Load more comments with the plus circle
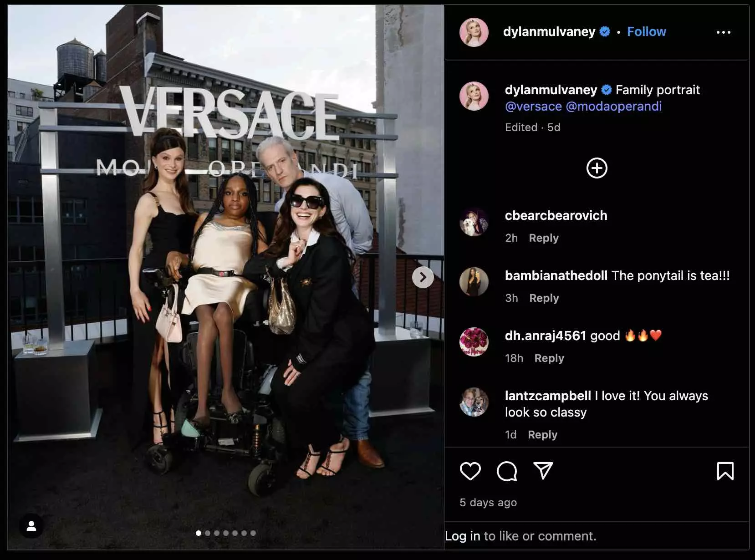 [597, 168]
